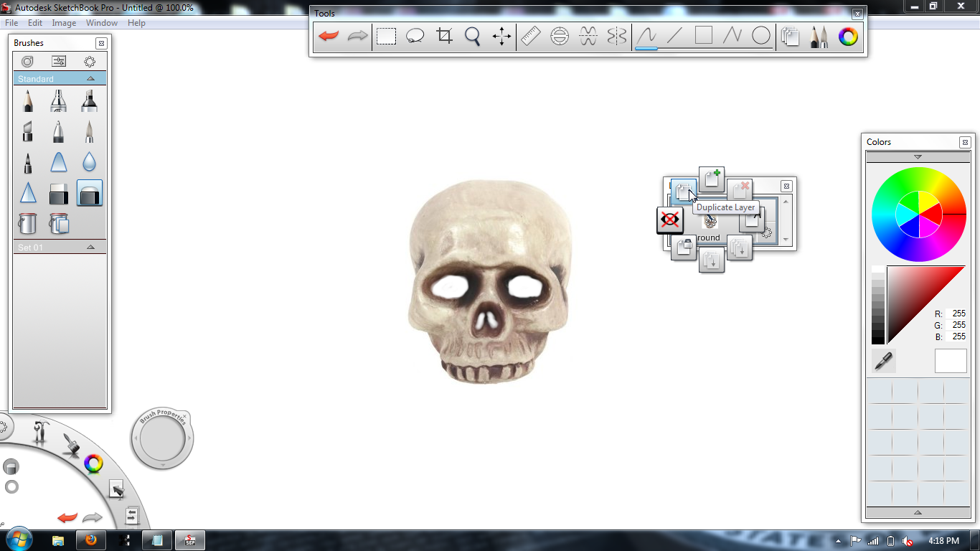
Task: Open the Brush palette from Tools toolbar
Action: pyautogui.click(x=819, y=36)
